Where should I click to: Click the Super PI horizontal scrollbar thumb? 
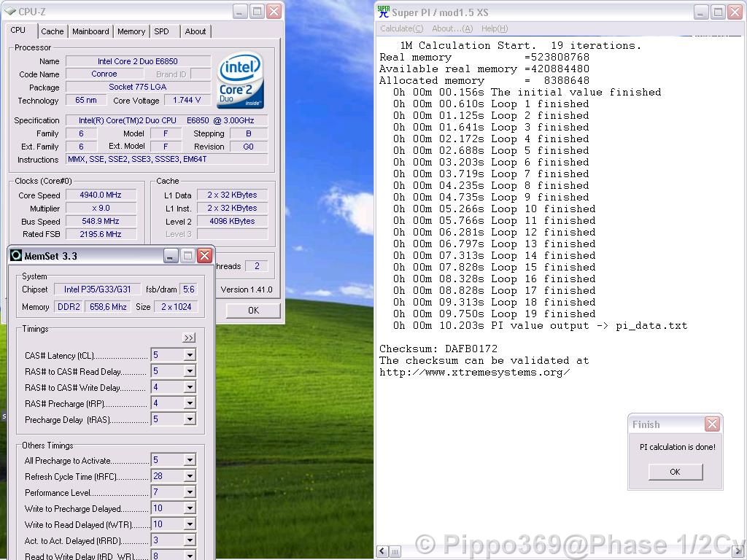click(x=395, y=551)
